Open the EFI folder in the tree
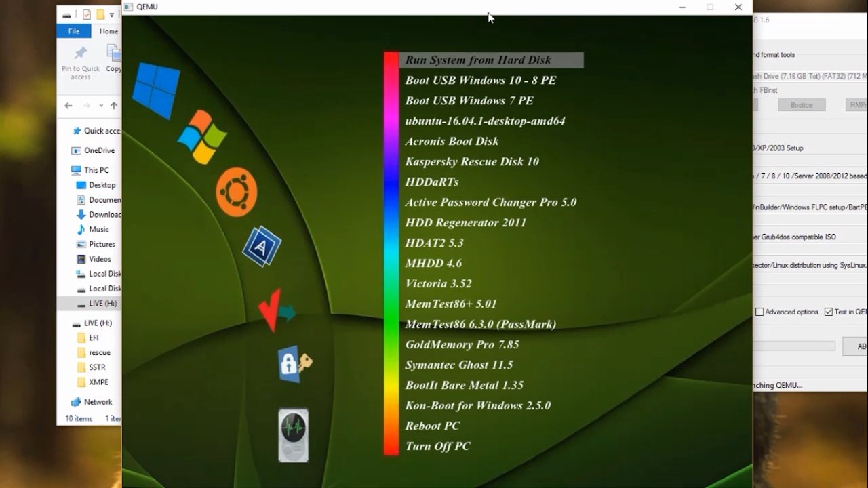The width and height of the screenshot is (868, 488). [88, 338]
